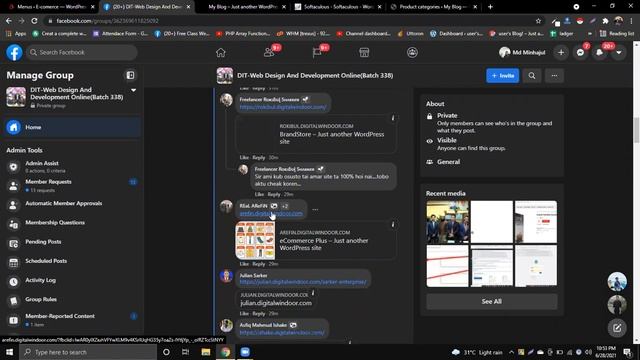The height and width of the screenshot is (360, 640).
Task: Click the Create plus icon in header
Action: pyautogui.click(x=561, y=53)
